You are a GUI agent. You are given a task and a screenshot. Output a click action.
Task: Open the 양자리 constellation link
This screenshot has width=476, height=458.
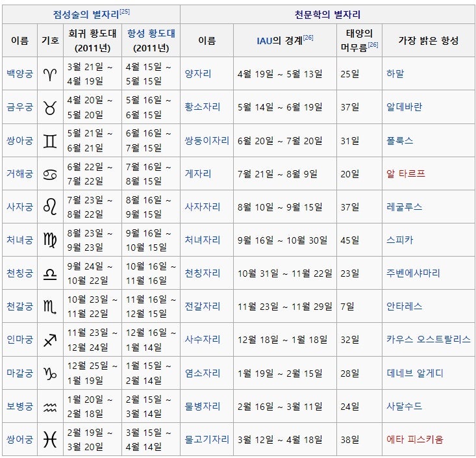coord(198,74)
